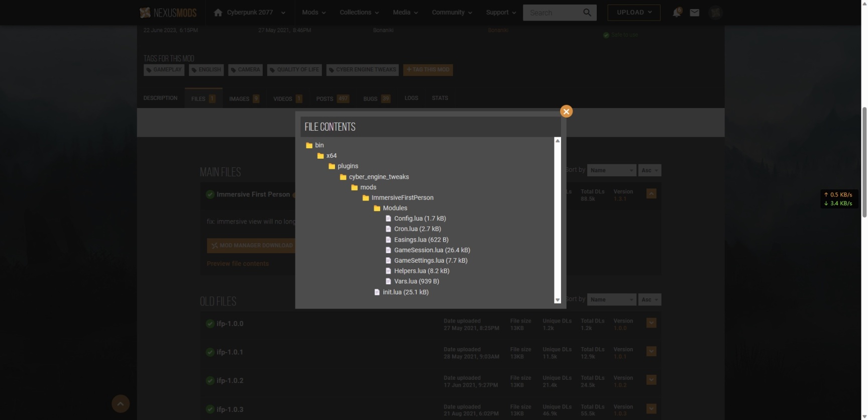Expand the ifp-1.0.0 file row
The image size is (868, 420).
(652, 323)
